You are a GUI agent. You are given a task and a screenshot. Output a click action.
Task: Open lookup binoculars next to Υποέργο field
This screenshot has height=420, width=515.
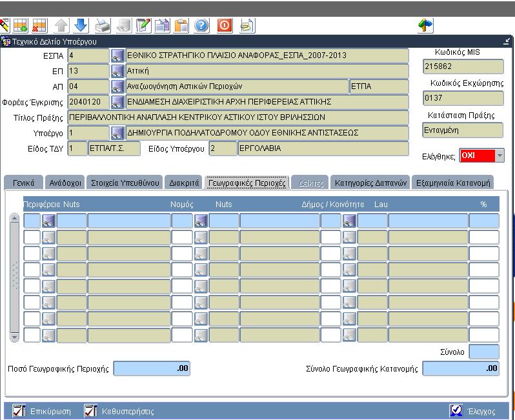tap(117, 133)
